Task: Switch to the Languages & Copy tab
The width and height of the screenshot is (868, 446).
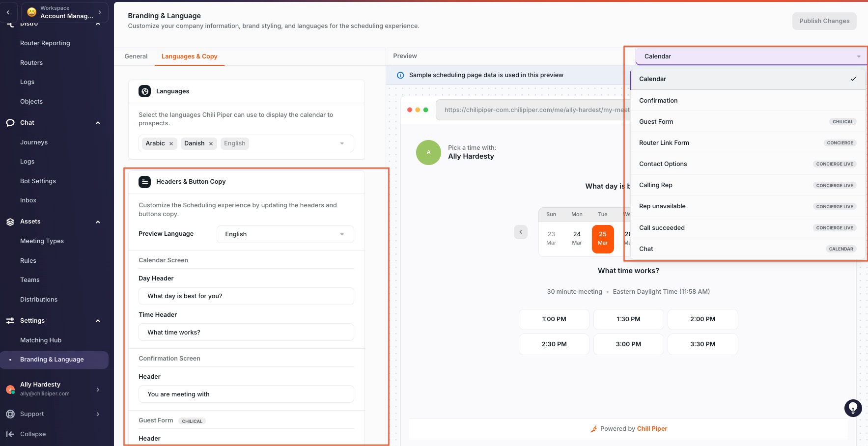Action: click(x=190, y=56)
